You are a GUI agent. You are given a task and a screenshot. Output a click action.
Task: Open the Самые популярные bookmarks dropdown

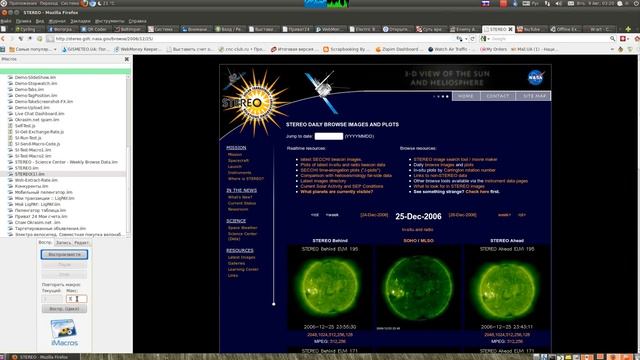(x=33, y=49)
